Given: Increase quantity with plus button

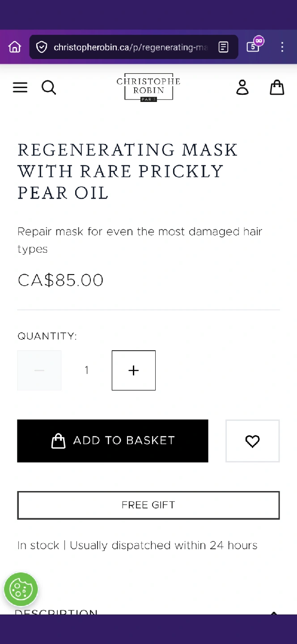Looking at the screenshot, I should click(134, 370).
